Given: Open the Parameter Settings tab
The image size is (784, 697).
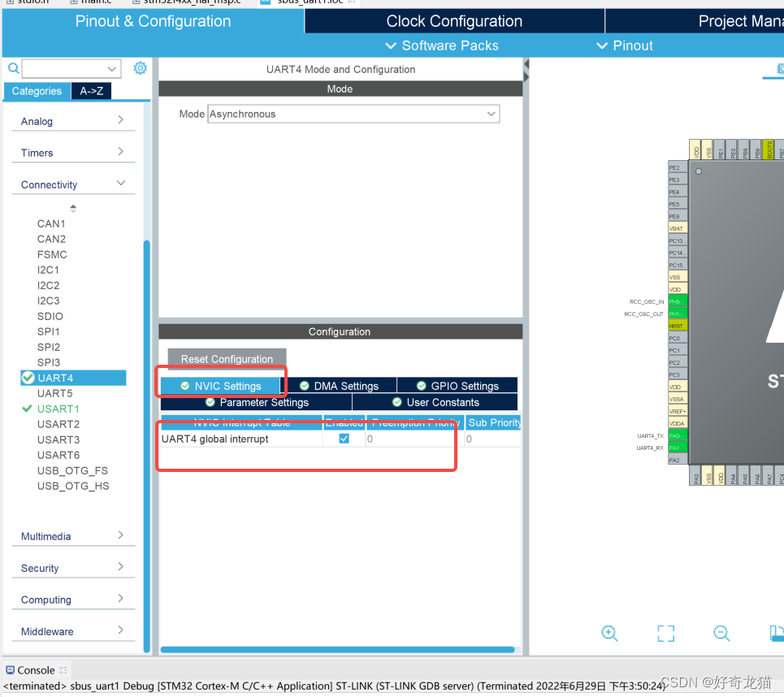Looking at the screenshot, I should point(257,402).
